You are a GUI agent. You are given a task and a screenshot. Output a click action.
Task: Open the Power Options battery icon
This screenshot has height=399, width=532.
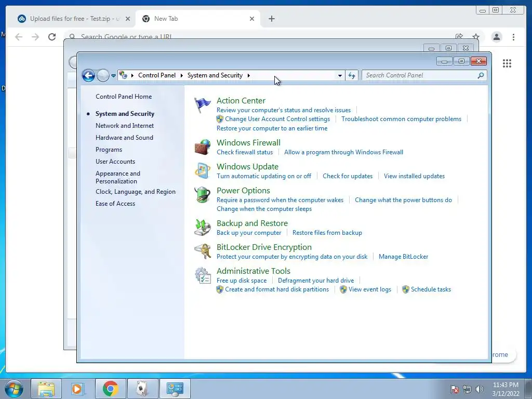(x=203, y=195)
